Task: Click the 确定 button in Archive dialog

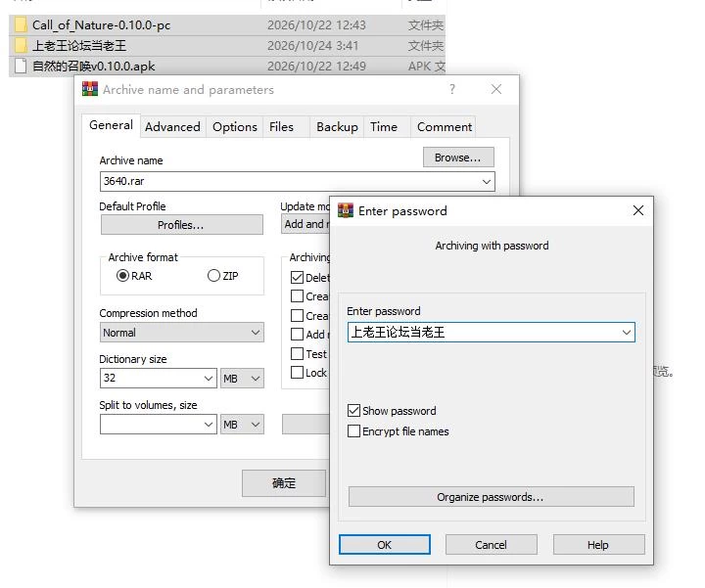Action: point(284,483)
